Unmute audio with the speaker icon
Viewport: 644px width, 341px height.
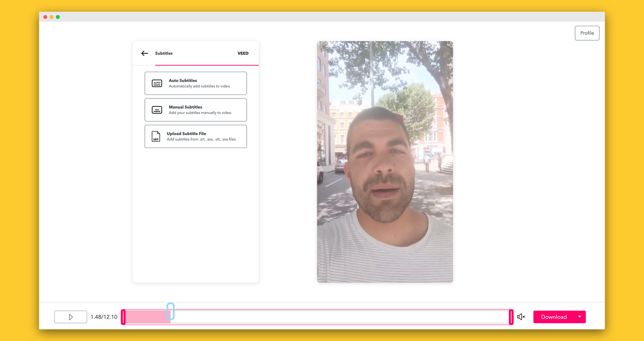(x=521, y=317)
